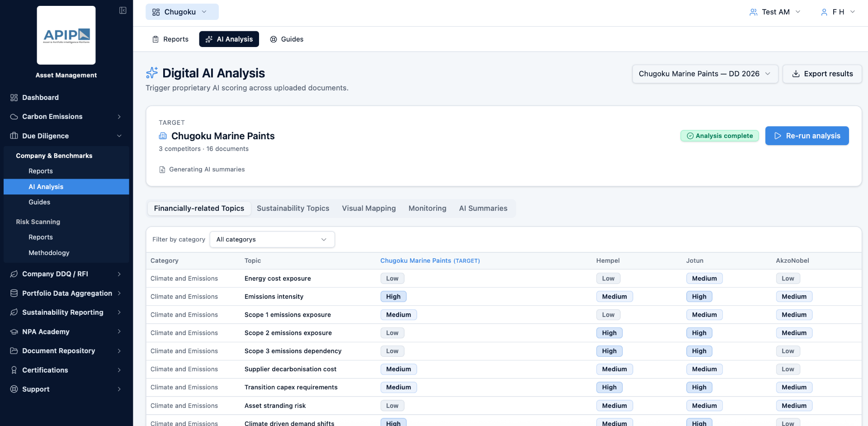The height and width of the screenshot is (426, 868).
Task: Expand Sustainability Reporting chevron
Action: (119, 312)
